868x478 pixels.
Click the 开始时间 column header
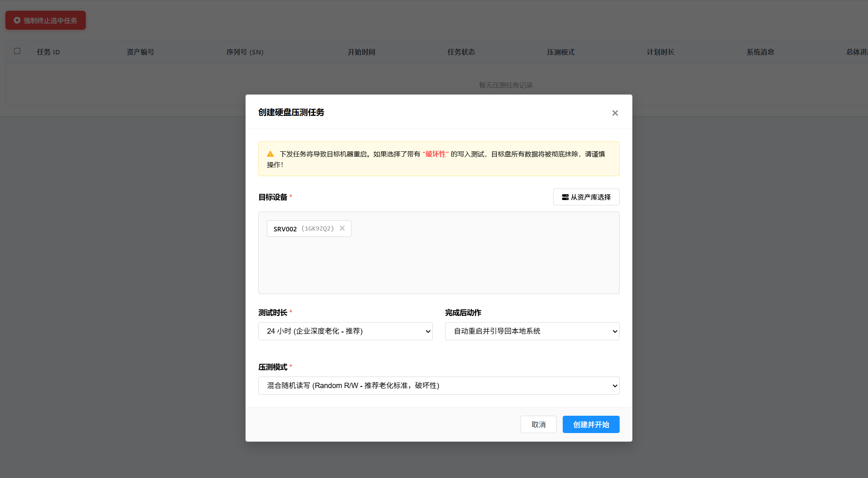tap(361, 52)
